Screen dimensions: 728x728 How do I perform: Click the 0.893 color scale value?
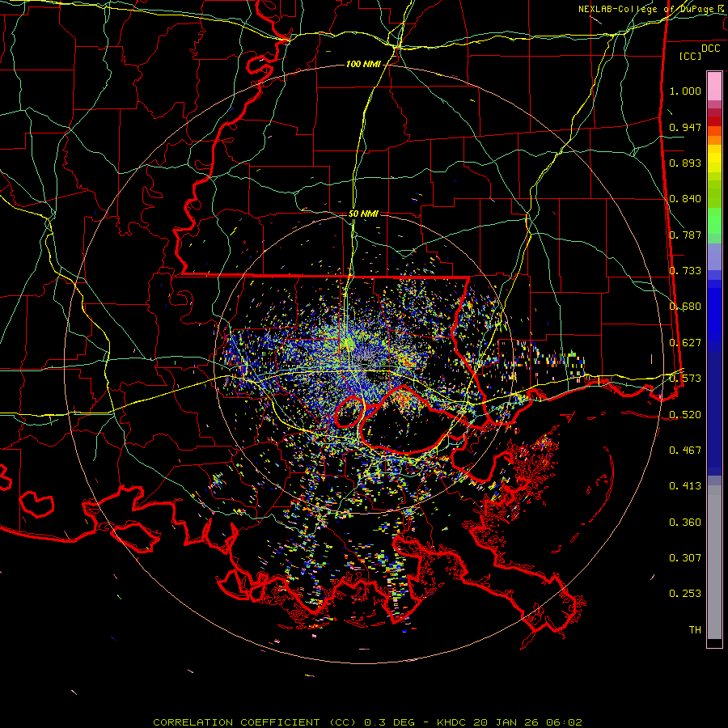click(685, 163)
